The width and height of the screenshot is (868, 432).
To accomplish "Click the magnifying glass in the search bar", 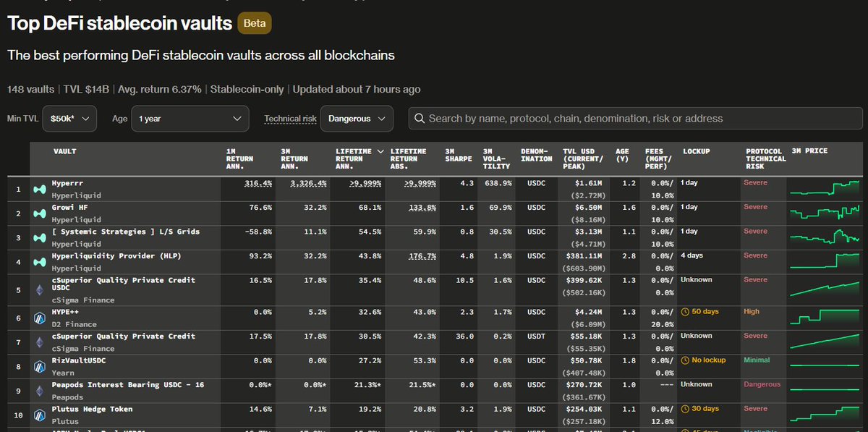I will click(420, 118).
